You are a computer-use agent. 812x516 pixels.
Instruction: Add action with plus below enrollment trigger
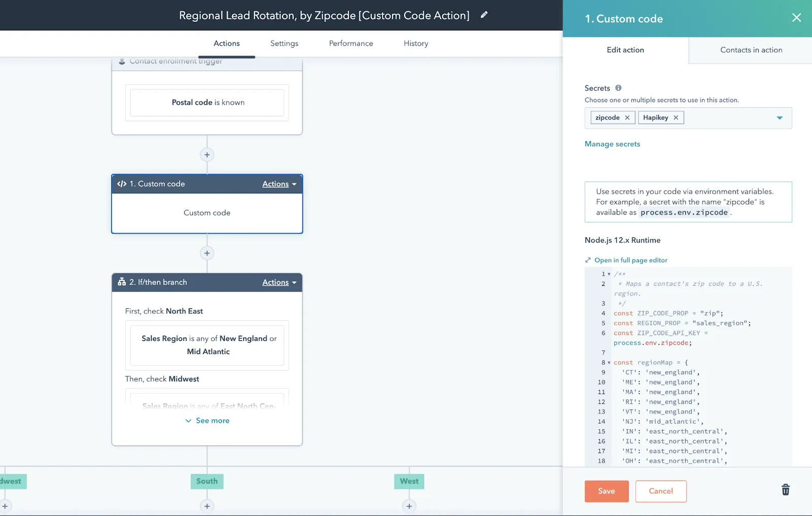point(207,155)
